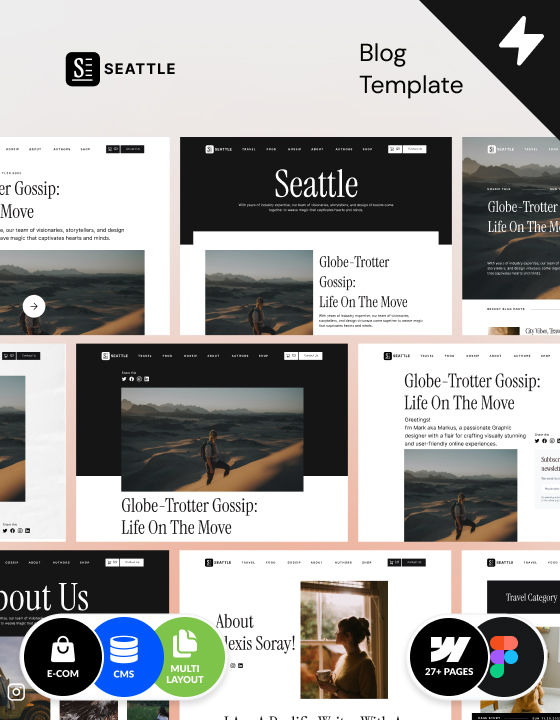Click Contact Us in Seattle hero page header

[414, 149]
